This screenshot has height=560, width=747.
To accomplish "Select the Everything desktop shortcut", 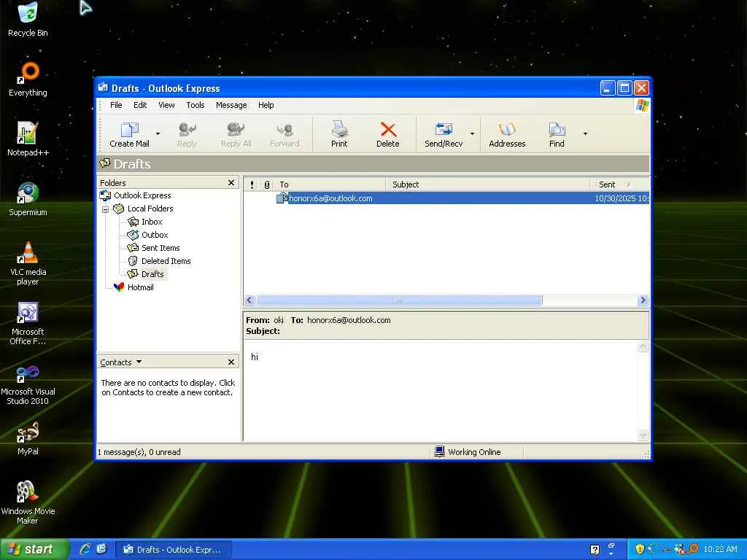I will (x=28, y=79).
